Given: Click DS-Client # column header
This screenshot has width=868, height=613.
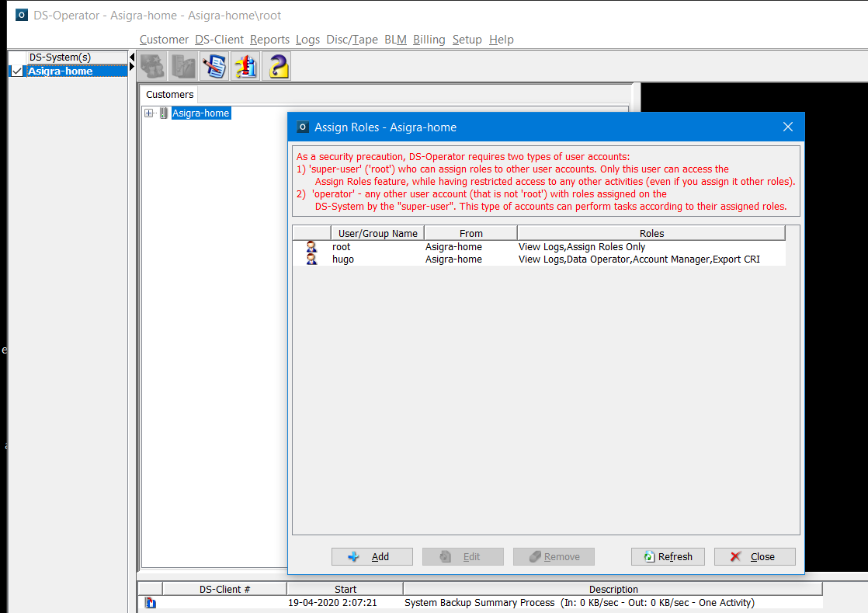Looking at the screenshot, I should [x=224, y=589].
